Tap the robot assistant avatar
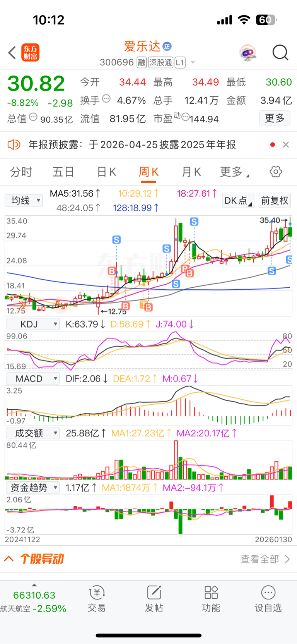Image resolution: width=297 pixels, height=644 pixels. coord(248,53)
